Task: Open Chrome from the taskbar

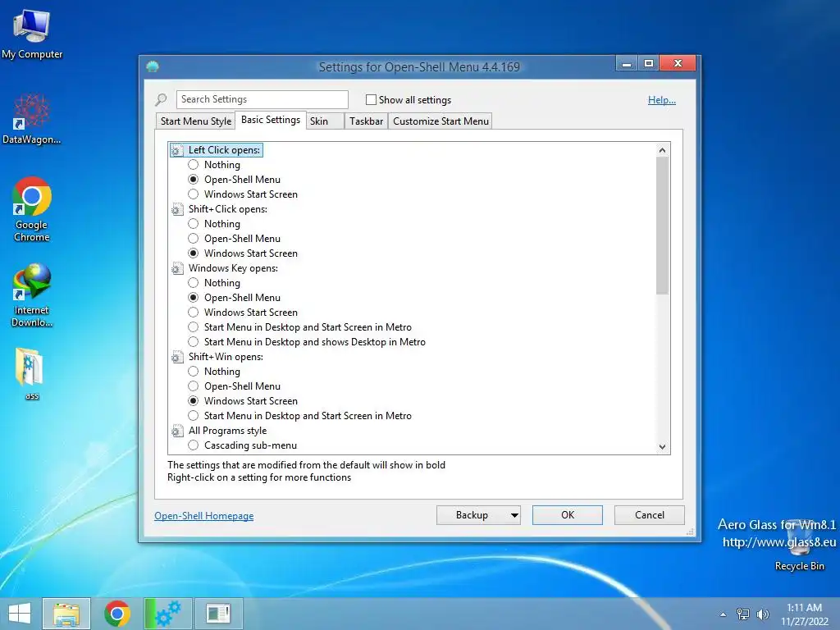Action: [x=117, y=614]
